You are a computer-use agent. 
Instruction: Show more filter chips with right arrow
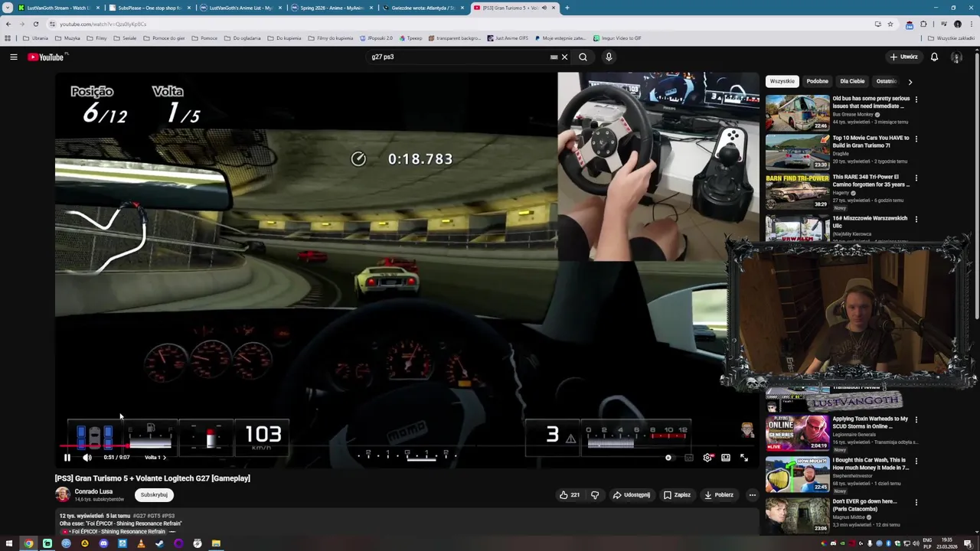[910, 81]
